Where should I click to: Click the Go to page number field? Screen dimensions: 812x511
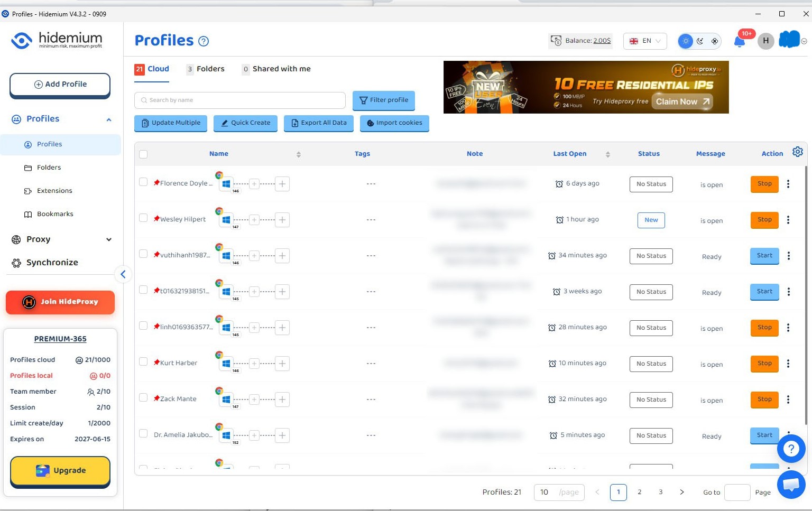pyautogui.click(x=737, y=492)
